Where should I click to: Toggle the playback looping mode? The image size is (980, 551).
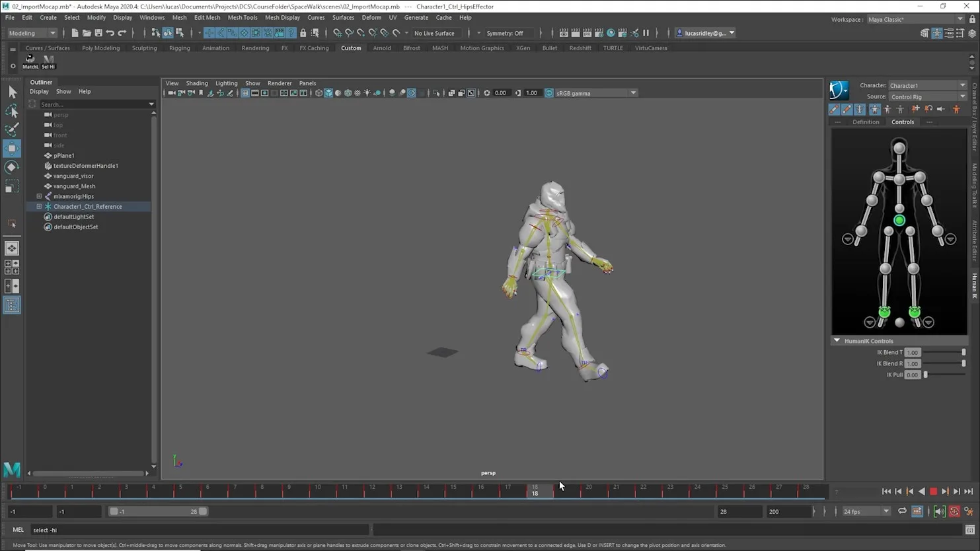tap(902, 511)
